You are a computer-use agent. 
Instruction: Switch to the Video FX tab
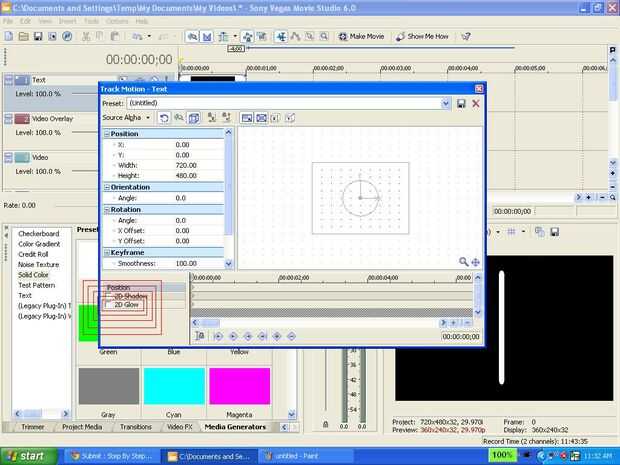[180, 427]
